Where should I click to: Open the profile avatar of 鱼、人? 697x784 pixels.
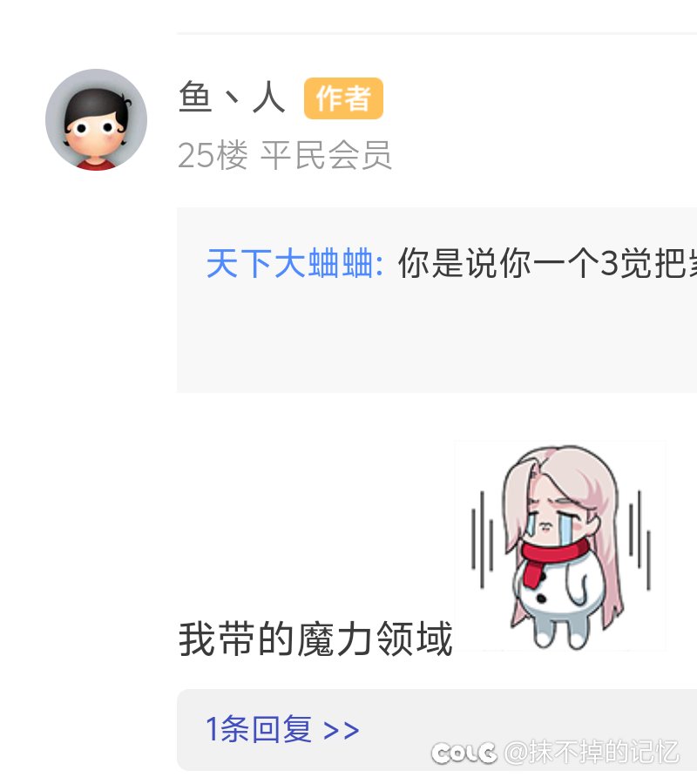(x=96, y=119)
